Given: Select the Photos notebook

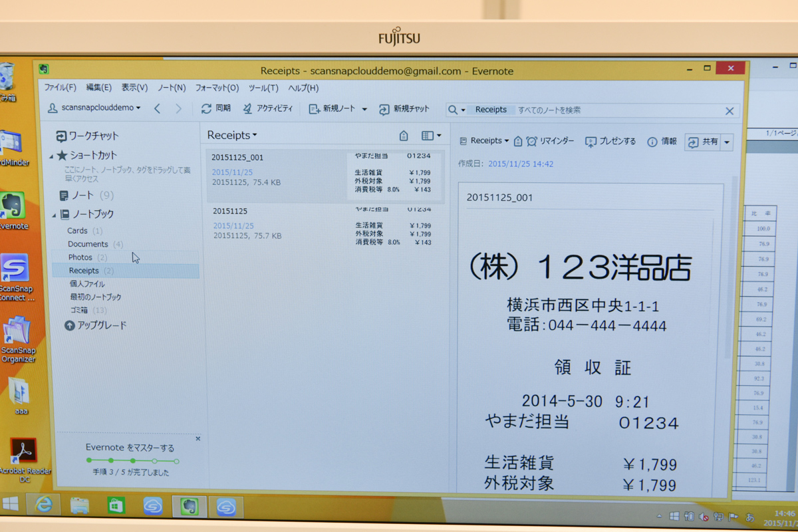Looking at the screenshot, I should (x=88, y=257).
